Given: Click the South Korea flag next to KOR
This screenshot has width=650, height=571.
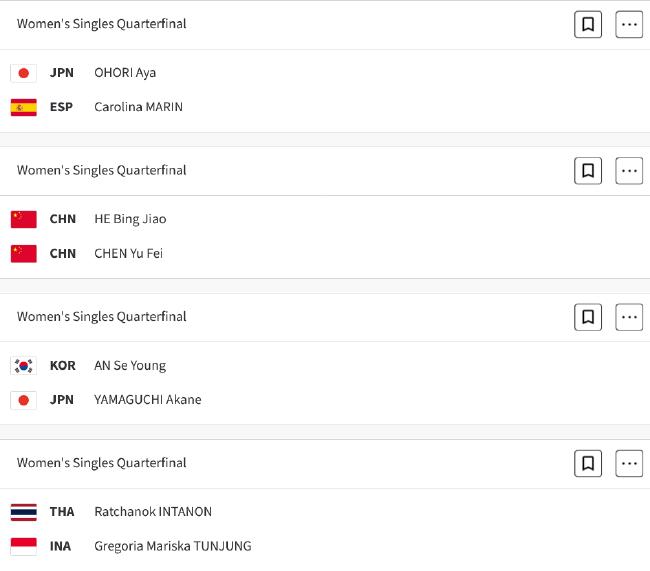Looking at the screenshot, I should 24,366.
